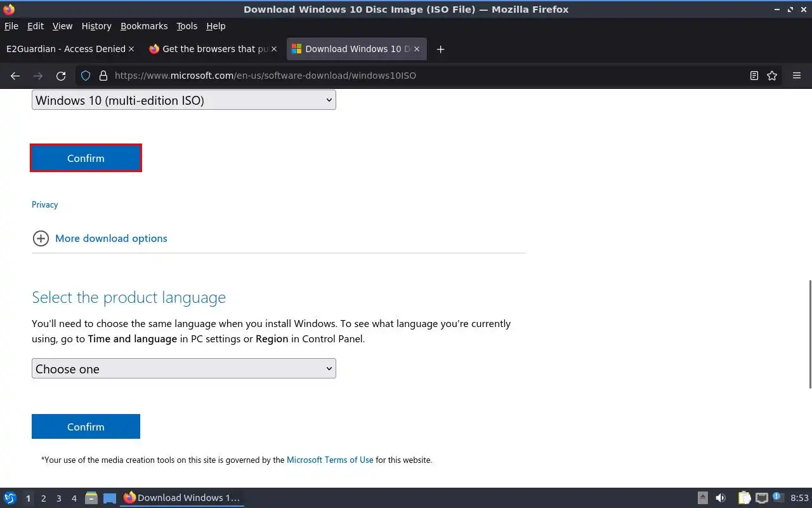Image resolution: width=812 pixels, height=508 pixels.
Task: Open the Lubuntu start menu
Action: tap(10, 498)
